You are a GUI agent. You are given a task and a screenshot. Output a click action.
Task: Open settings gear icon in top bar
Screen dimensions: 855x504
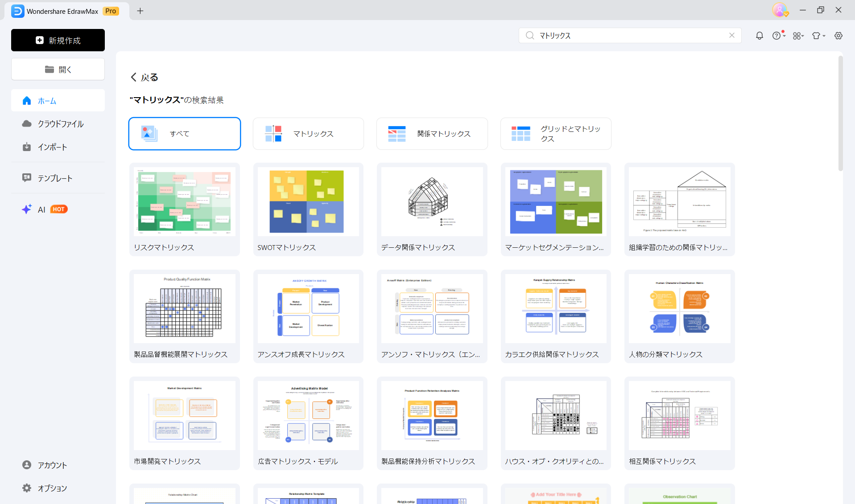(838, 36)
